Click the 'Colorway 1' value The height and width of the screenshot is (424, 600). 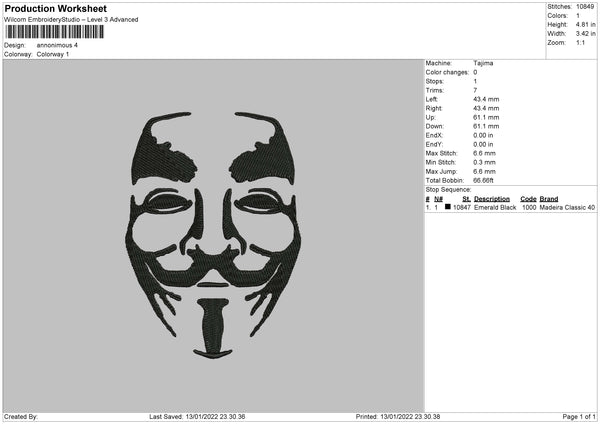point(53,54)
